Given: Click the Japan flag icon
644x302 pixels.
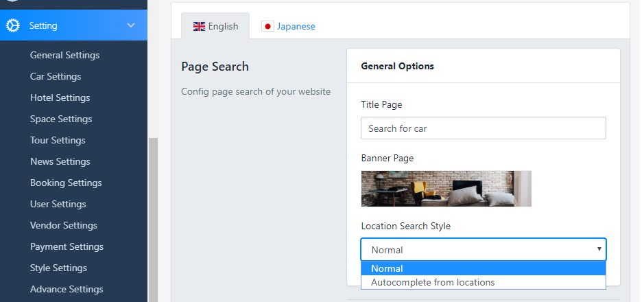Looking at the screenshot, I should [x=267, y=27].
